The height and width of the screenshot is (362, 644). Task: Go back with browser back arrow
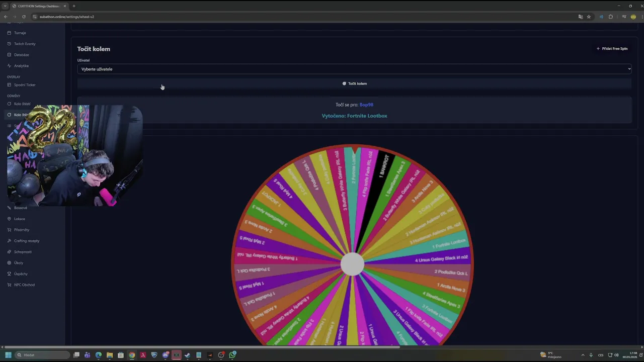pos(6,17)
